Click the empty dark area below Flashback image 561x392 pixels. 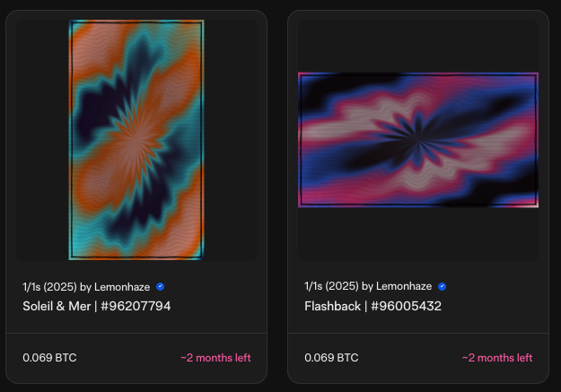pos(418,234)
